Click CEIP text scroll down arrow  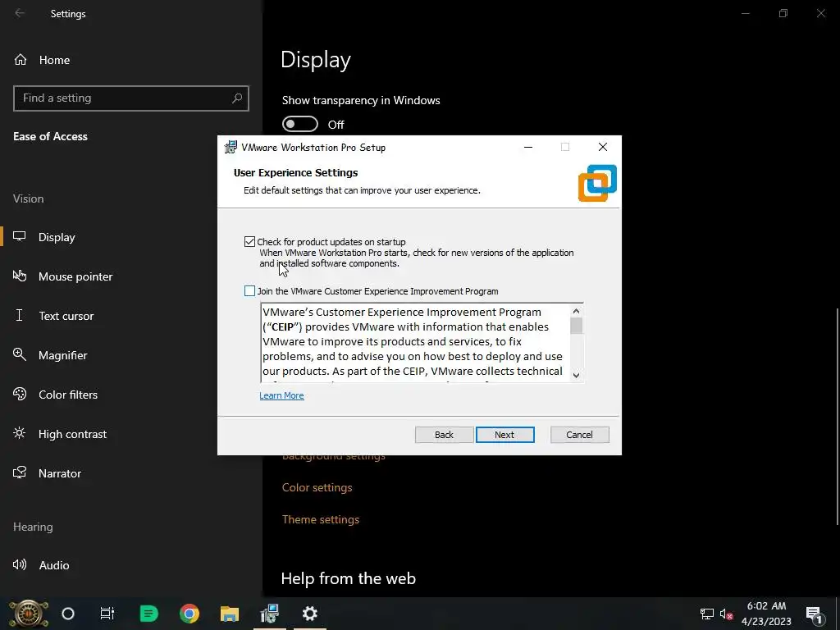pos(576,376)
